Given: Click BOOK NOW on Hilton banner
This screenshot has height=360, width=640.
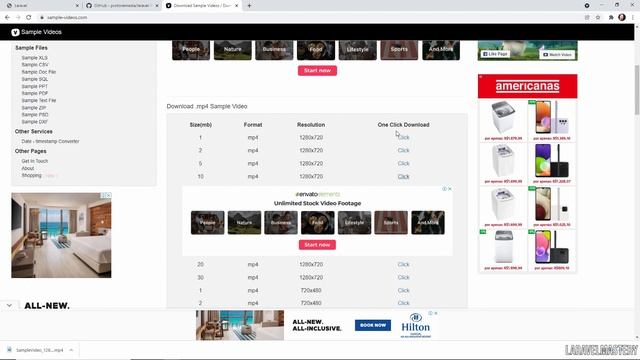Looking at the screenshot, I should point(373,325).
